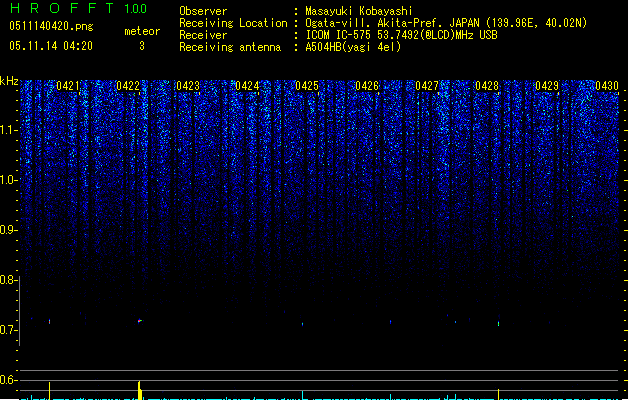Screen dimensions: 629x400
Task: Click the 0.6 kHz axis label
Action: pyautogui.click(x=8, y=380)
